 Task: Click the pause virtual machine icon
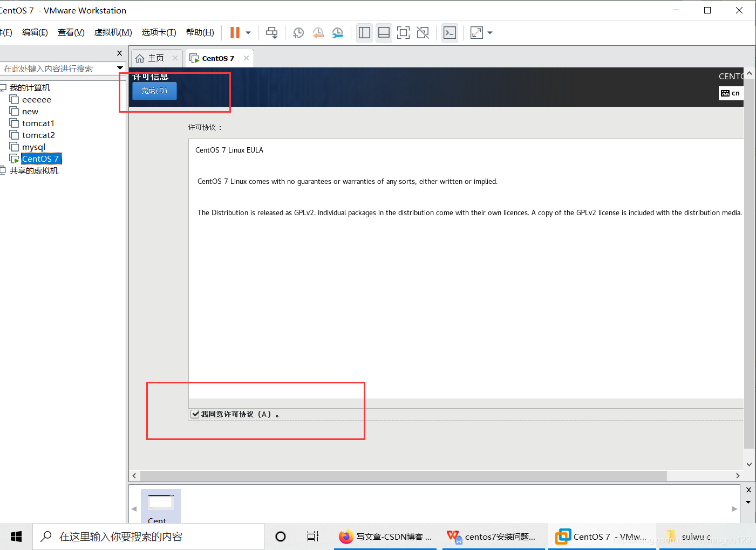click(235, 33)
